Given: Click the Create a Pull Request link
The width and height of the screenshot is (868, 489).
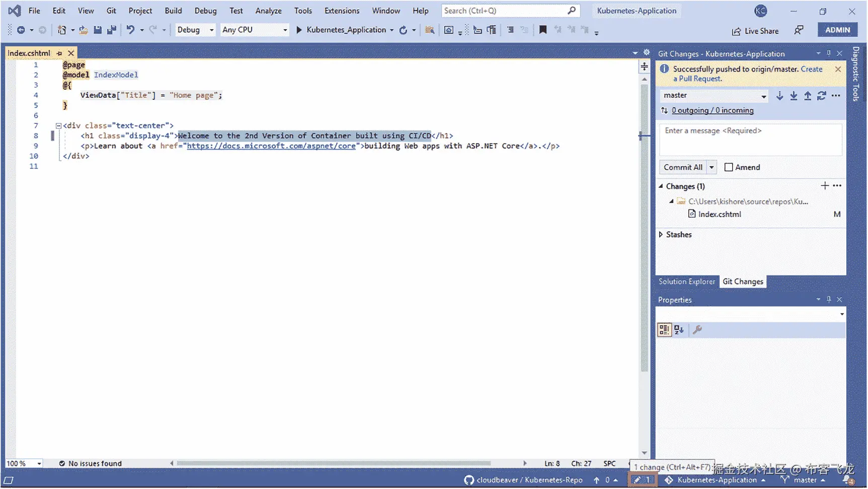Looking at the screenshot, I should pos(748,74).
